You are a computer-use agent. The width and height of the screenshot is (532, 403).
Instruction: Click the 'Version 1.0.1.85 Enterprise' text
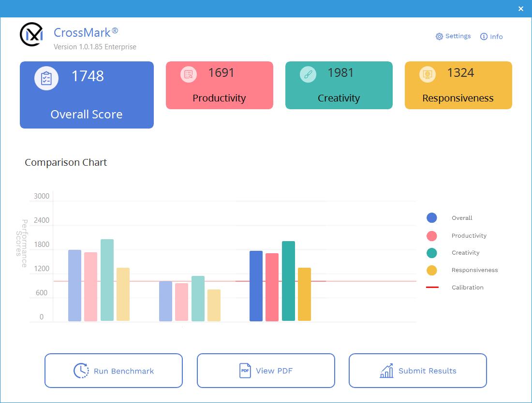95,47
